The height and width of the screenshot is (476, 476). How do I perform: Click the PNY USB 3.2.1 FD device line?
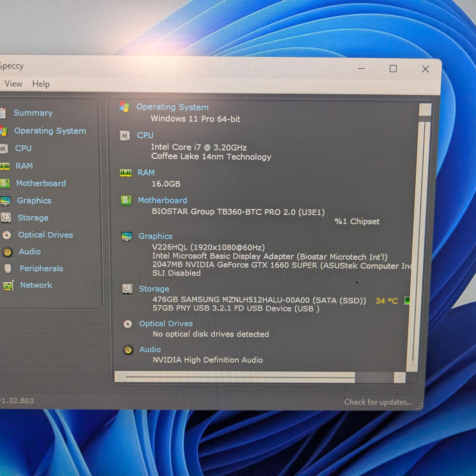point(236,308)
